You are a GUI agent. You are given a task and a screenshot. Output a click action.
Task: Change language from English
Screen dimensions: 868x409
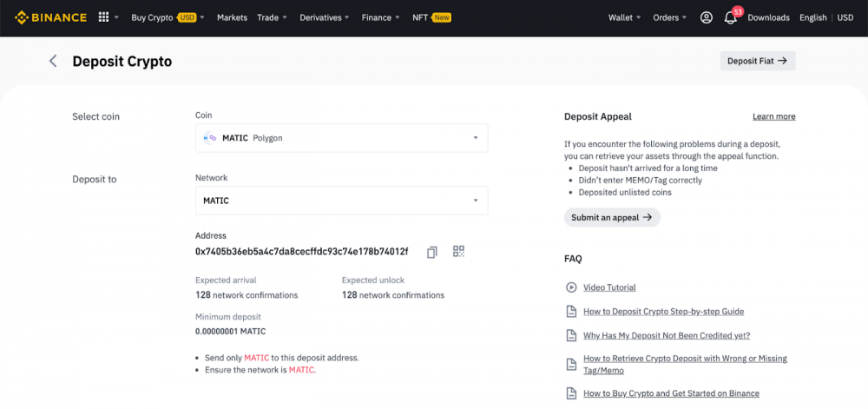coord(812,17)
